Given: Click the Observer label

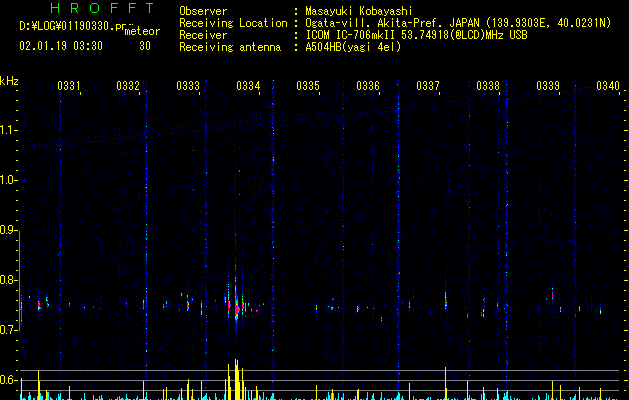Looking at the screenshot, I should click(x=203, y=11).
